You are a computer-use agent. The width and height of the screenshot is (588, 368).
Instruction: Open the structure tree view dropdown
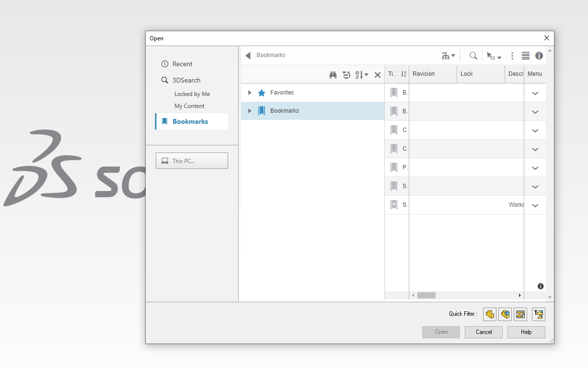pyautogui.click(x=448, y=56)
